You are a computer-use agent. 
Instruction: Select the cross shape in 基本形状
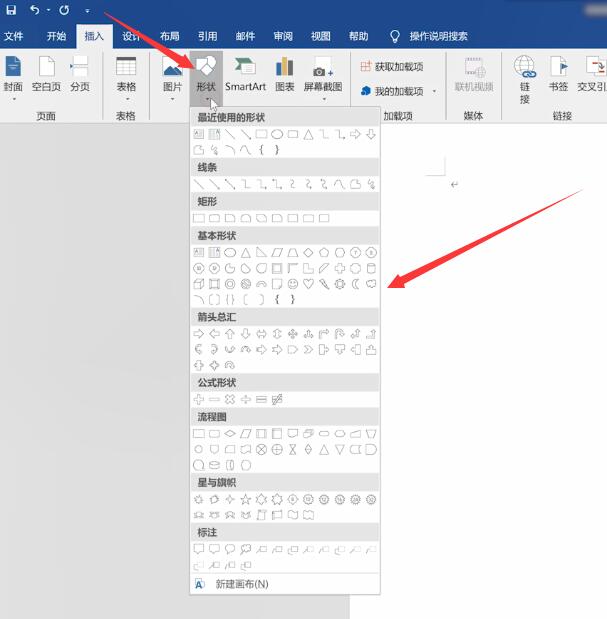click(340, 268)
